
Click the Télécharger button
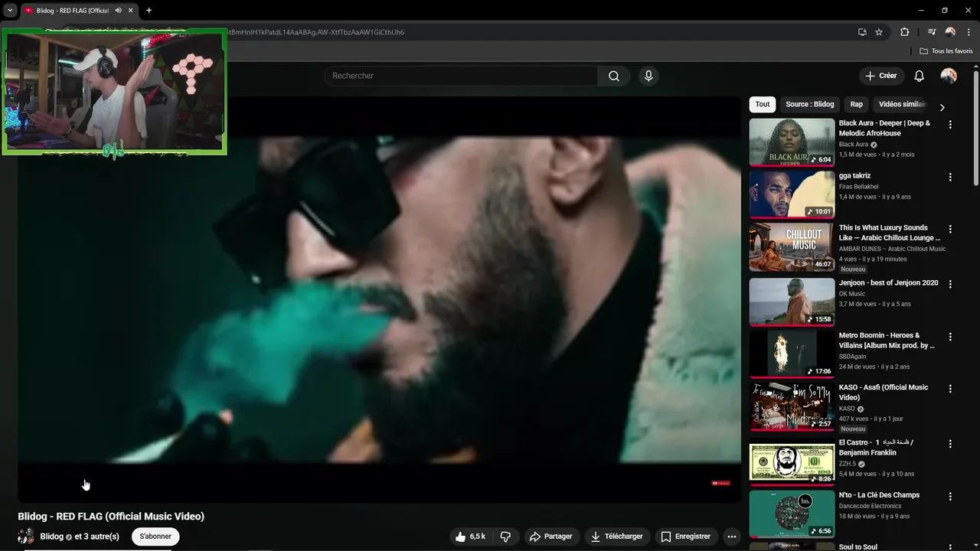click(x=617, y=536)
